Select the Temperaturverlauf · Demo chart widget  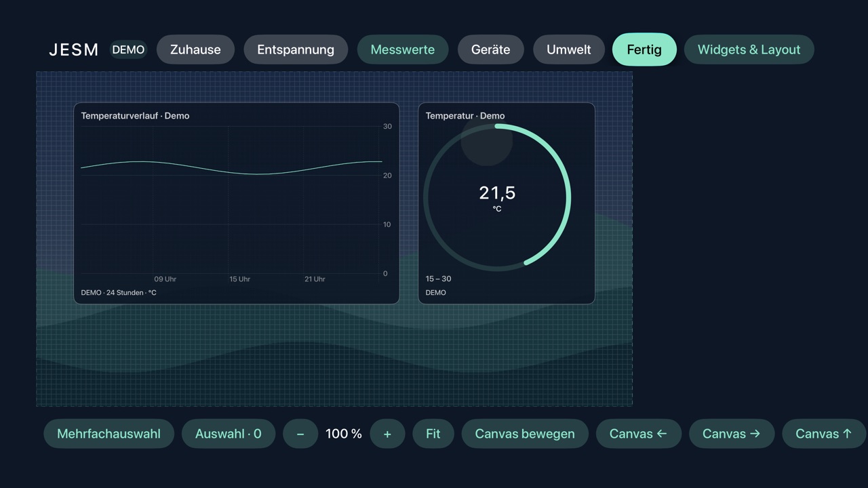coord(236,203)
